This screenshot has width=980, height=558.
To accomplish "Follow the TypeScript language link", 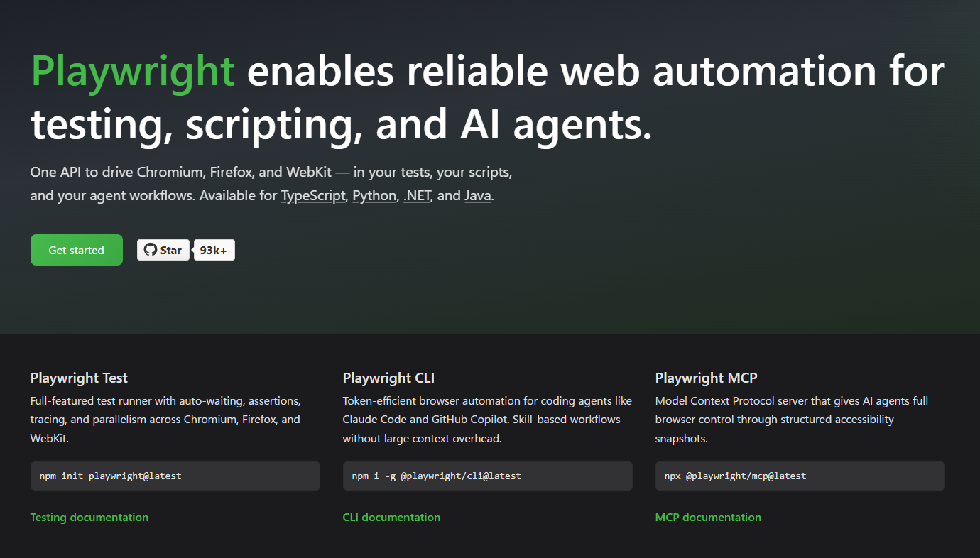I will click(314, 195).
